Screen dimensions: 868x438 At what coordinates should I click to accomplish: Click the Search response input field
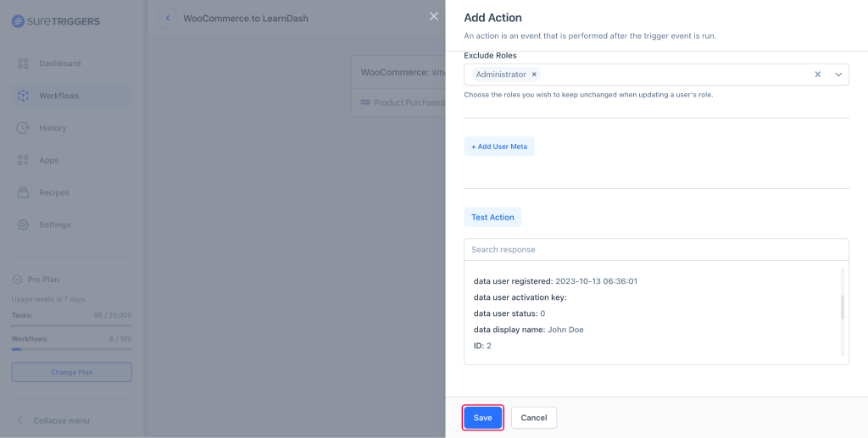[655, 250]
